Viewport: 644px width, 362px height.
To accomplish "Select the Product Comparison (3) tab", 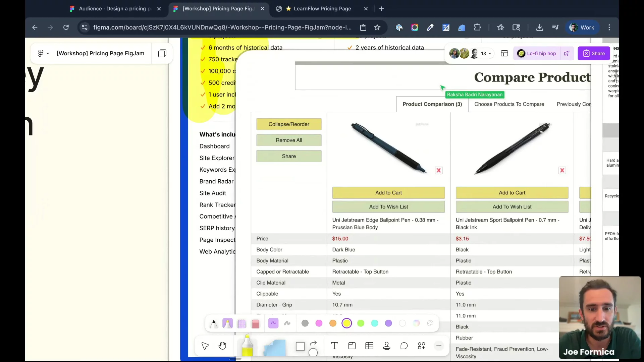I will (432, 104).
